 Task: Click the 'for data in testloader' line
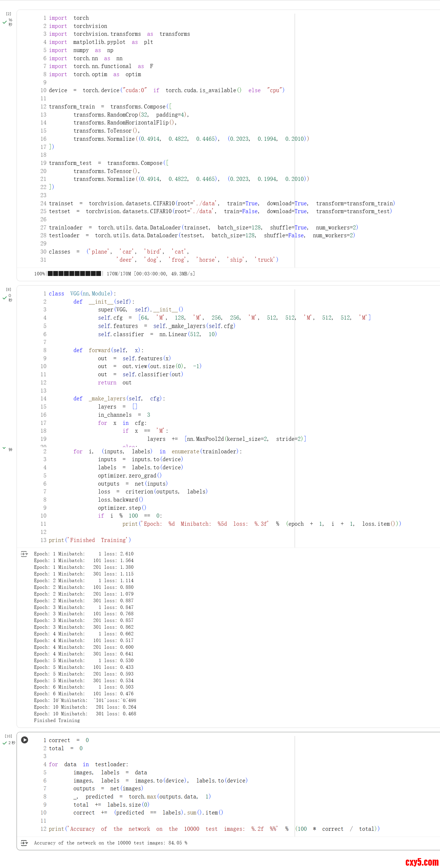(x=89, y=764)
